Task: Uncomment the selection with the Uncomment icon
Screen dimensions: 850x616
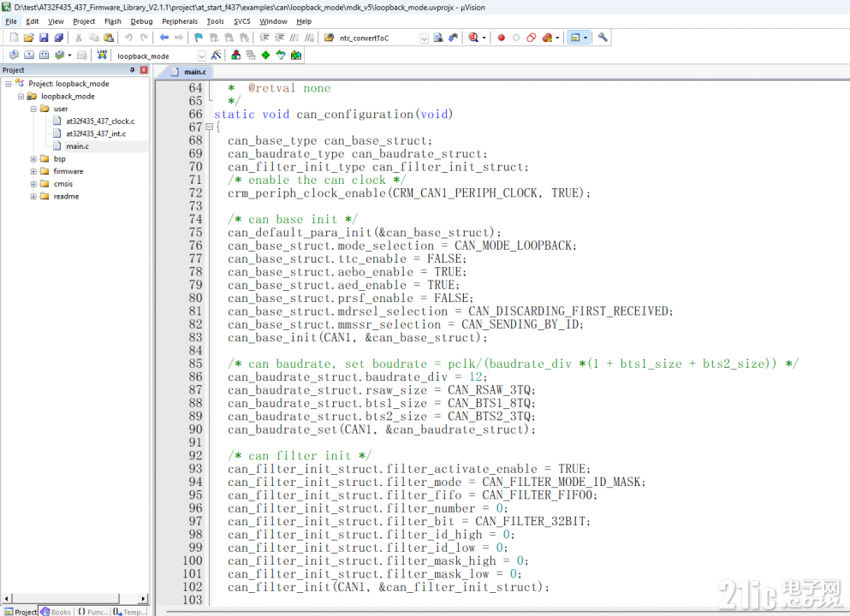Action: click(x=309, y=38)
